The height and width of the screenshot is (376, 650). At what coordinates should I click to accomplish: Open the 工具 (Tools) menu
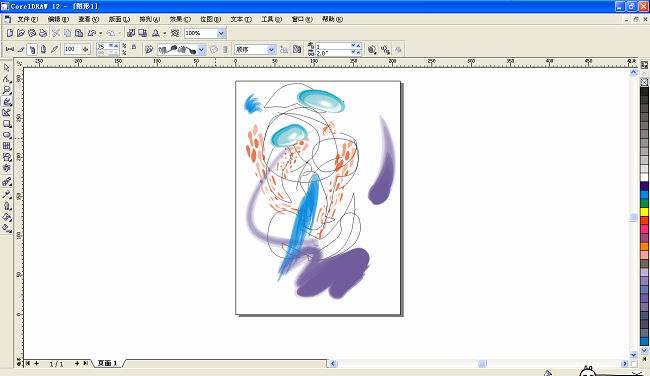[272, 19]
